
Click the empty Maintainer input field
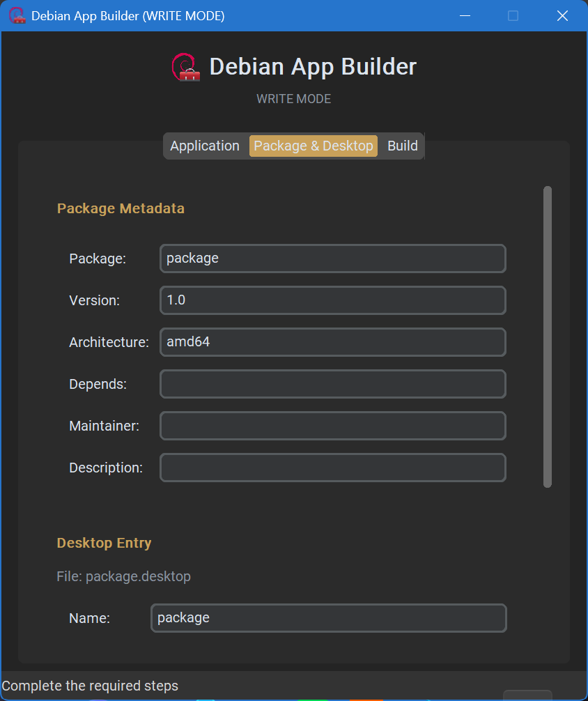pyautogui.click(x=333, y=426)
